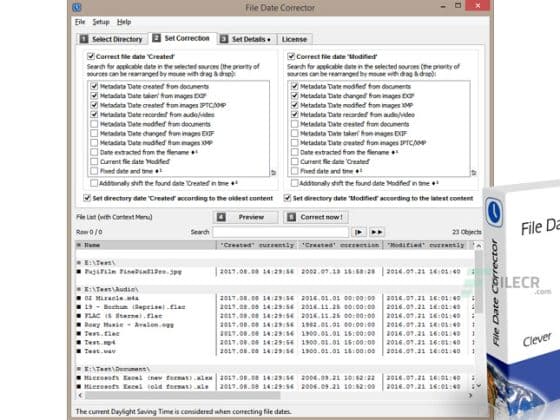This screenshot has height=420, width=560.
Task: Select the Set Correction tab
Action: click(x=181, y=38)
